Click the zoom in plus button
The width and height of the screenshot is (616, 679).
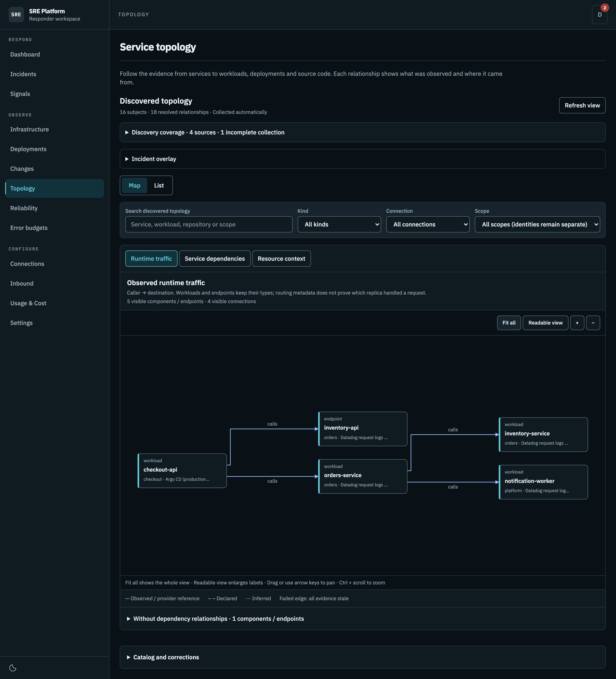tap(577, 323)
